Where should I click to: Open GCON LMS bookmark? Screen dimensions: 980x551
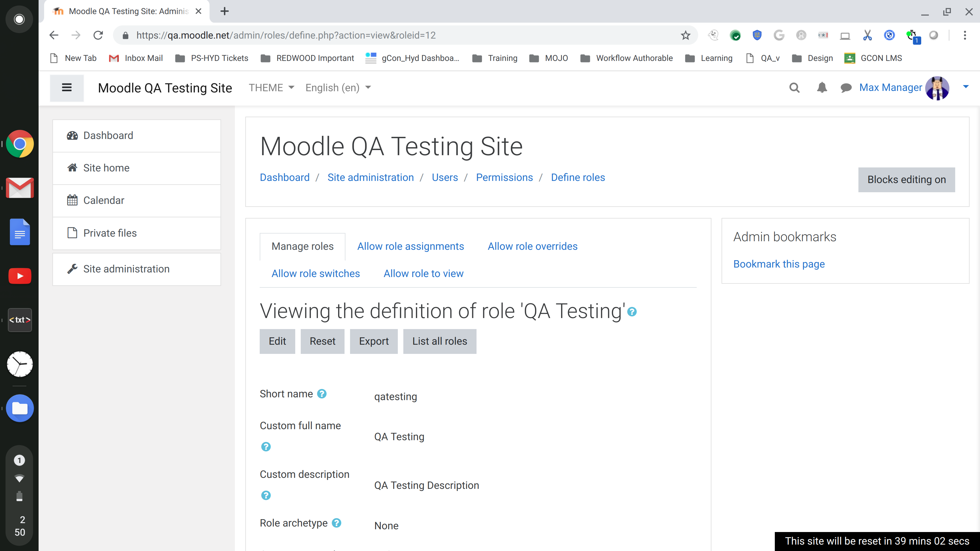click(873, 58)
